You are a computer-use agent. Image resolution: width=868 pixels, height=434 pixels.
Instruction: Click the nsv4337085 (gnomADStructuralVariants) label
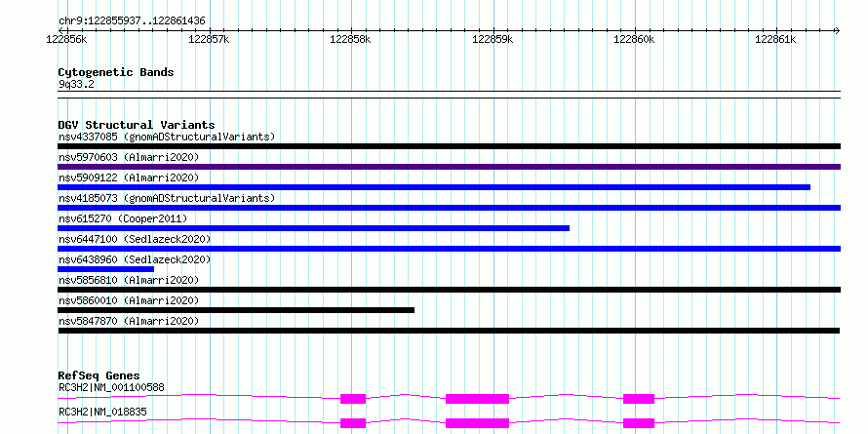(167, 137)
